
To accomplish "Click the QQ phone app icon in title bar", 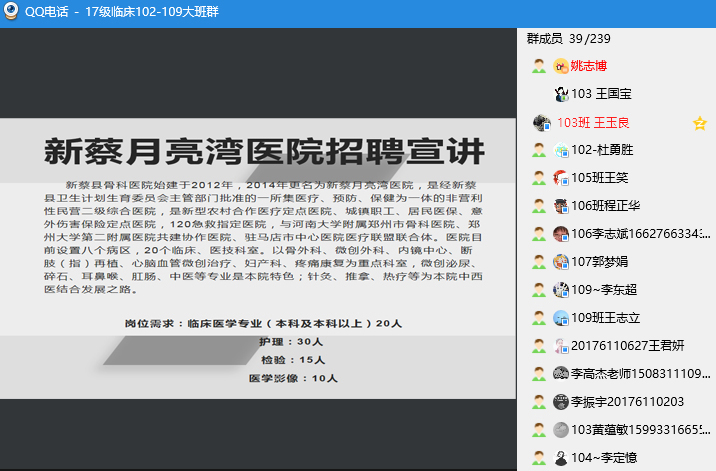I will click(13, 13).
